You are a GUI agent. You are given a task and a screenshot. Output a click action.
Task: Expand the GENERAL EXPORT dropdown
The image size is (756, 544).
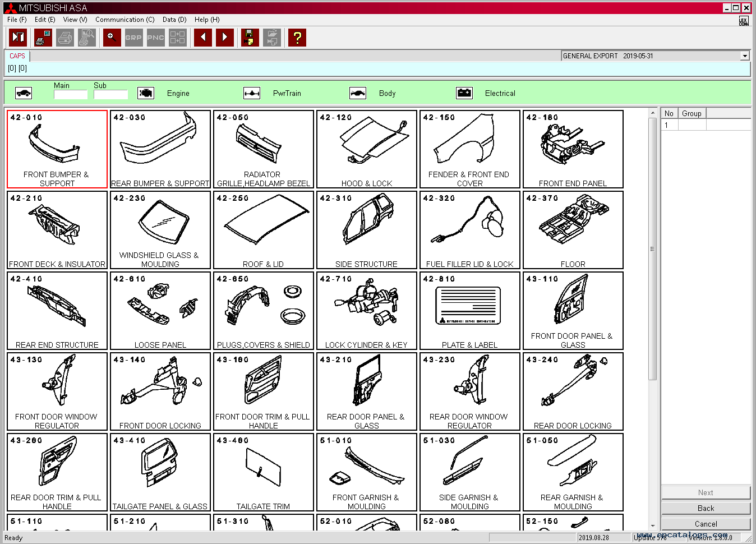pyautogui.click(x=745, y=56)
